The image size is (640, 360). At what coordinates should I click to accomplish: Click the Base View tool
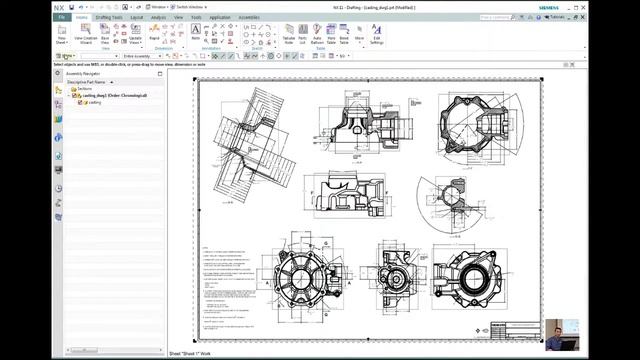pos(105,33)
